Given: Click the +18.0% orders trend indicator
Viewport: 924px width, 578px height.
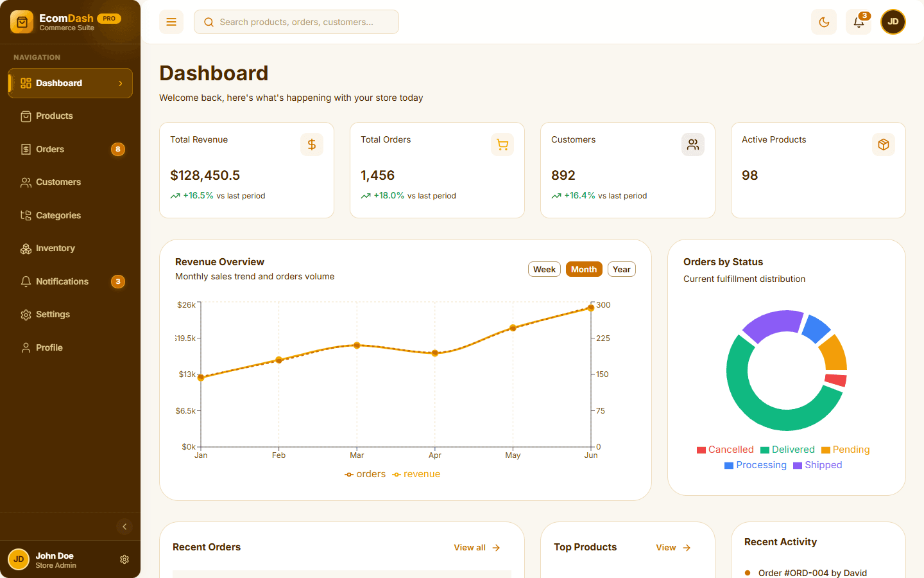Looking at the screenshot, I should click(x=382, y=196).
